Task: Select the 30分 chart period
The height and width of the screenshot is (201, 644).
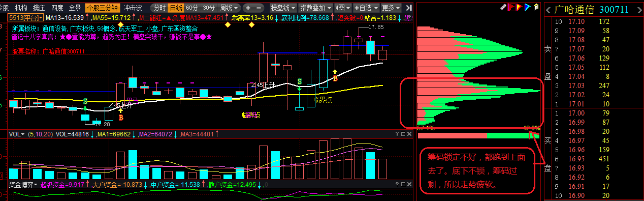Action: tap(209, 8)
